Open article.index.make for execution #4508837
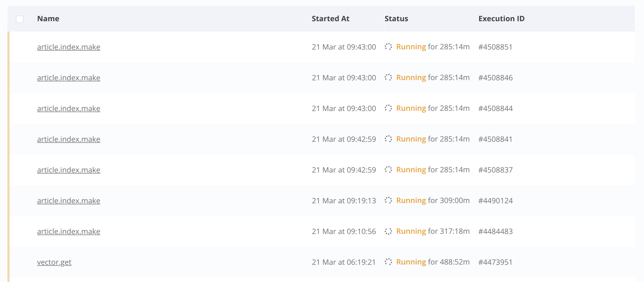Screen dimensions: 644x282 click(69, 170)
